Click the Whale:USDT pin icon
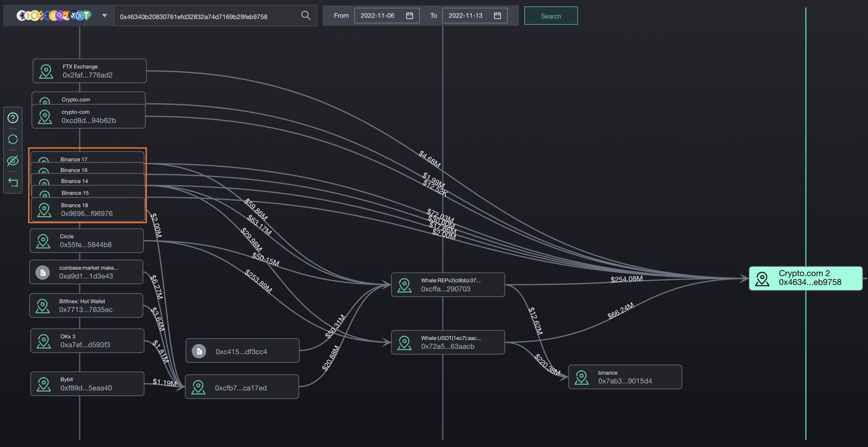The height and width of the screenshot is (447, 868). 405,343
